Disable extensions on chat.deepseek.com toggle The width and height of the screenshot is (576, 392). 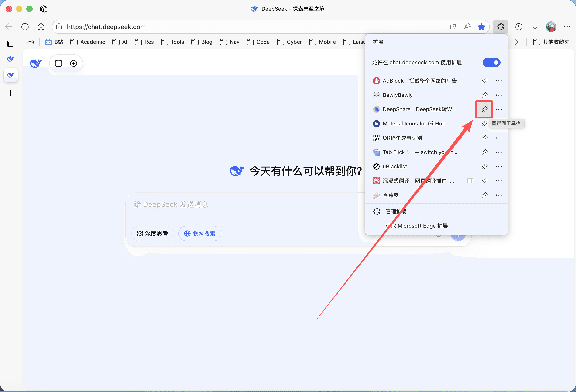click(x=491, y=63)
